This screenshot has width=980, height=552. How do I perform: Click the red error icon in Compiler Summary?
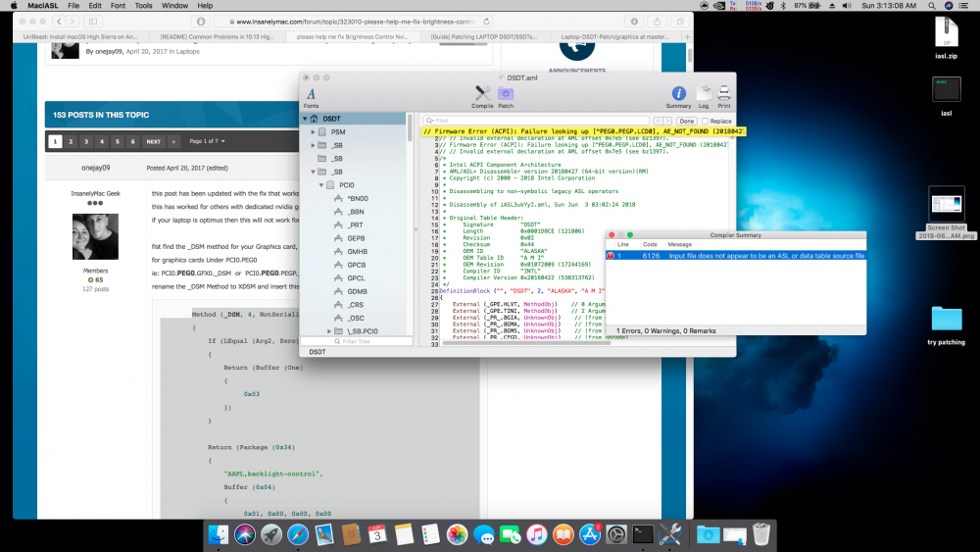(x=611, y=256)
